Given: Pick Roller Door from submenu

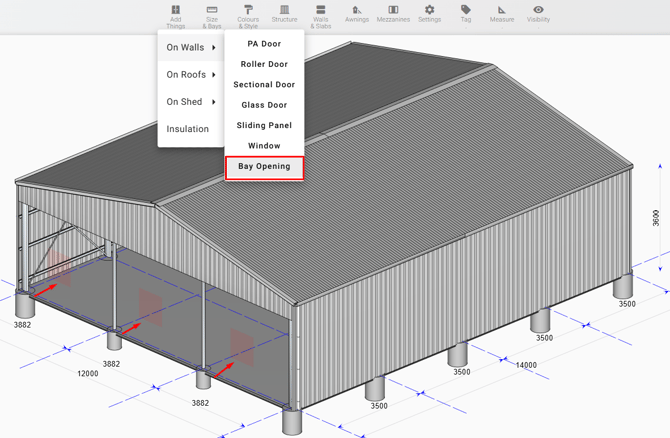Looking at the screenshot, I should pos(264,64).
